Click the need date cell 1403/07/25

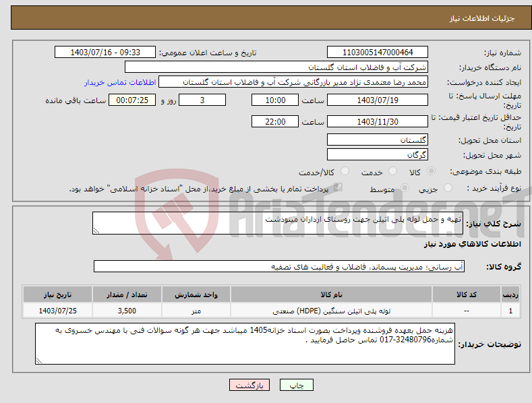click(x=57, y=311)
